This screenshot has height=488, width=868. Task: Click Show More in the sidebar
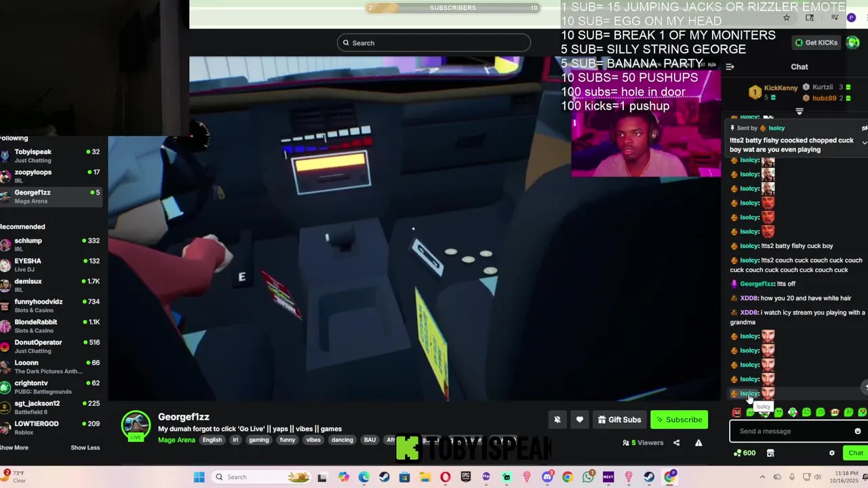[14, 447]
